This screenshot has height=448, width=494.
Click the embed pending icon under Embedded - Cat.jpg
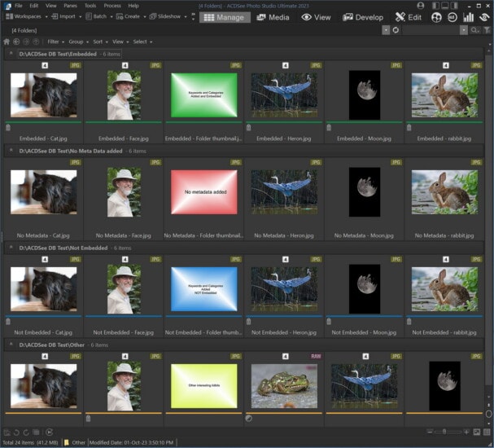pos(9,127)
